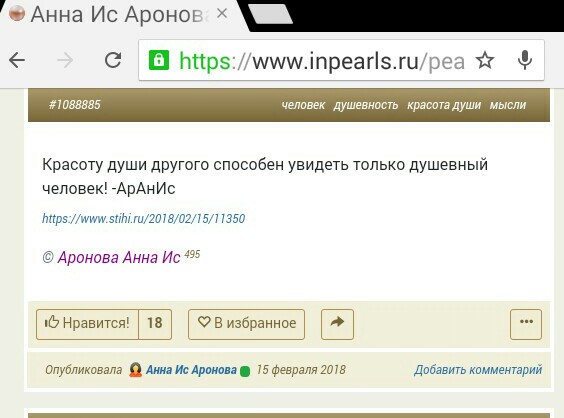The height and width of the screenshot is (418, 564).
Task: Select the человек tag
Action: point(303,105)
